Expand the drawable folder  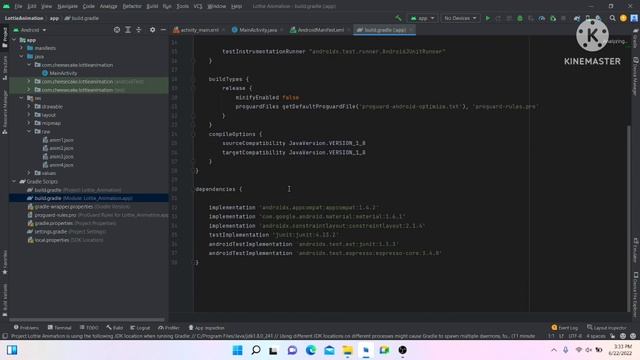click(x=29, y=107)
